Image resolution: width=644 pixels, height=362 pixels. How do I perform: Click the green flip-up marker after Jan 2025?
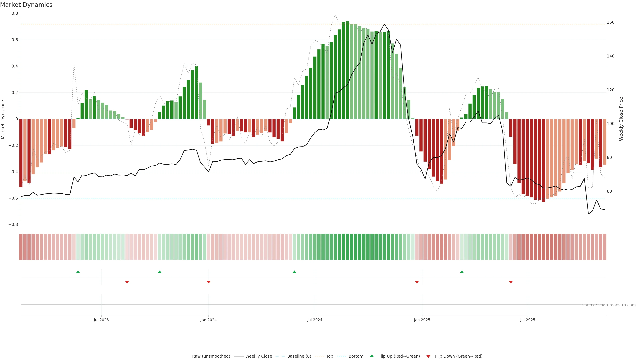(x=462, y=272)
